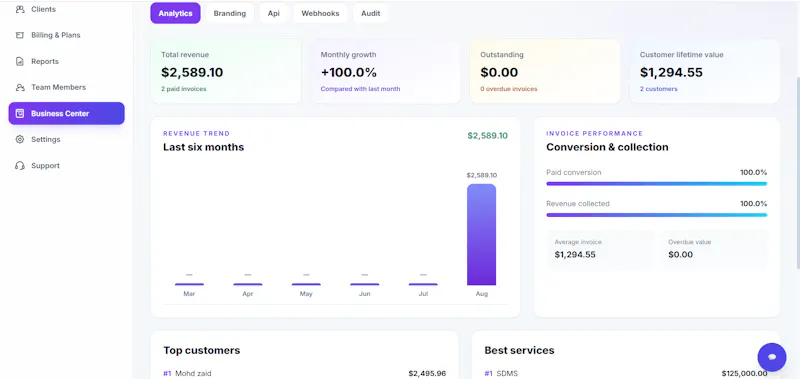This screenshot has height=379, width=800.
Task: Click the Reports document icon
Action: pyautogui.click(x=20, y=61)
